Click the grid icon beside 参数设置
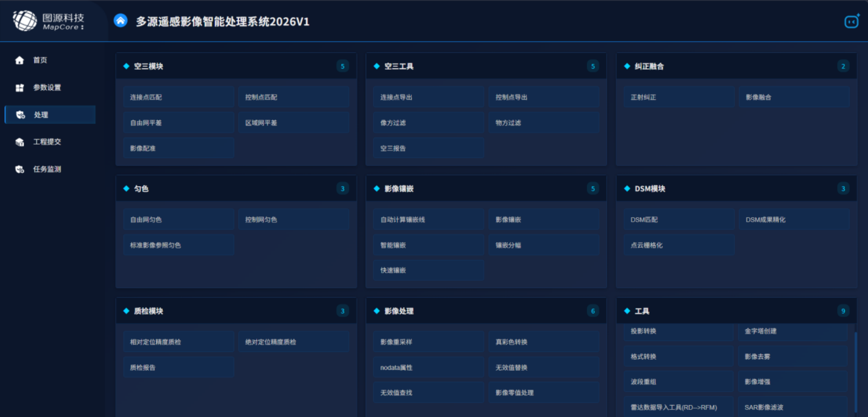The width and height of the screenshot is (868, 417). point(19,88)
